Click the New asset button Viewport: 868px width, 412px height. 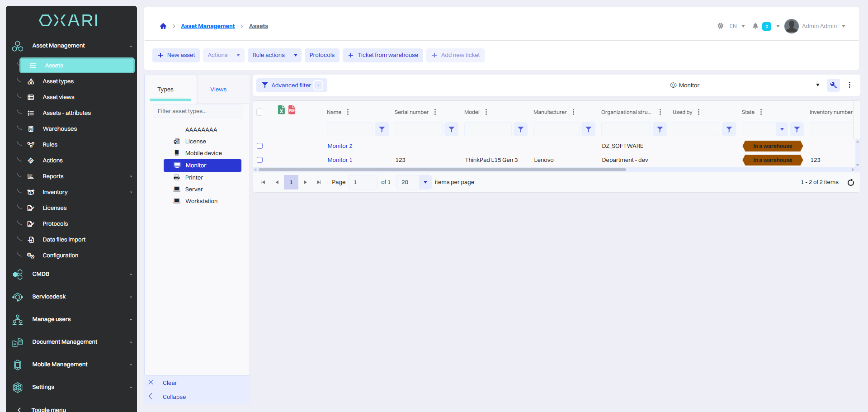coord(176,55)
